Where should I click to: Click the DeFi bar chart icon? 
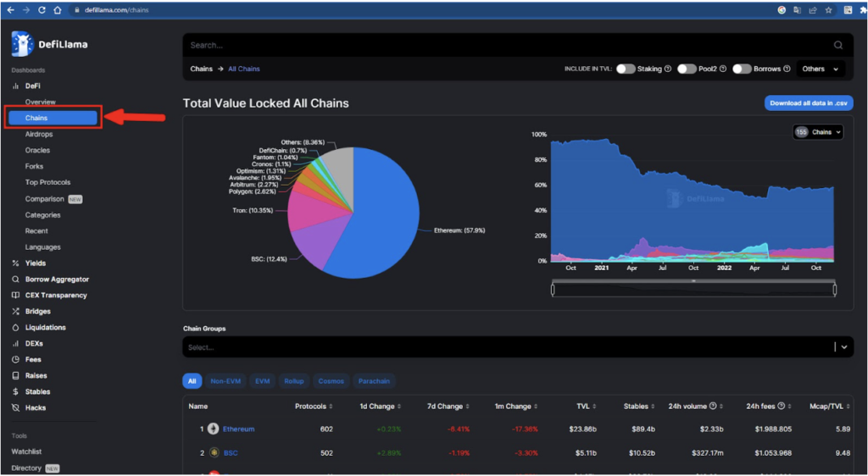[15, 86]
